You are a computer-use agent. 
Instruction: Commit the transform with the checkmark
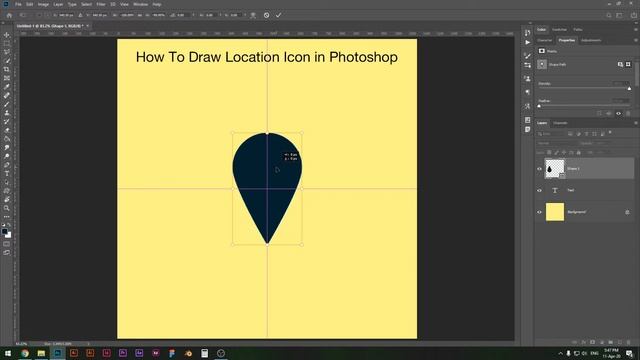pyautogui.click(x=278, y=15)
